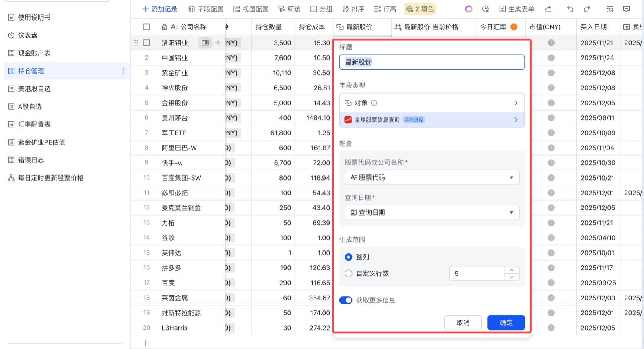Open the 行高 row height tool
Image resolution: width=644 pixels, height=349 pixels.
(385, 9)
